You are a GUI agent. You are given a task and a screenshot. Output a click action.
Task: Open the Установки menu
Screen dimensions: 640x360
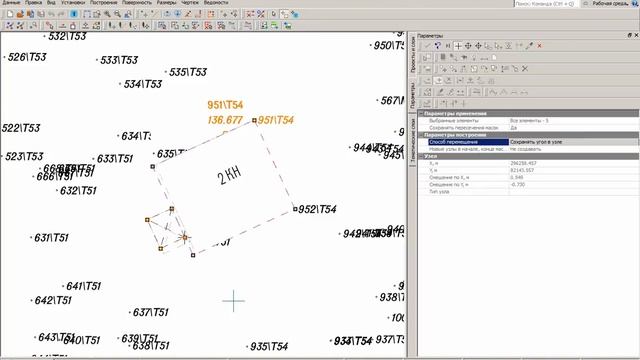point(73,2)
